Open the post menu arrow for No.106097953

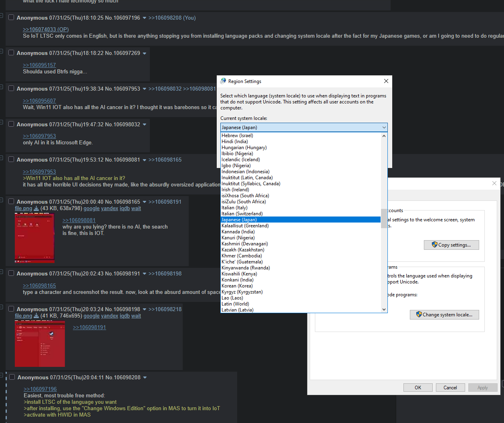145,89
